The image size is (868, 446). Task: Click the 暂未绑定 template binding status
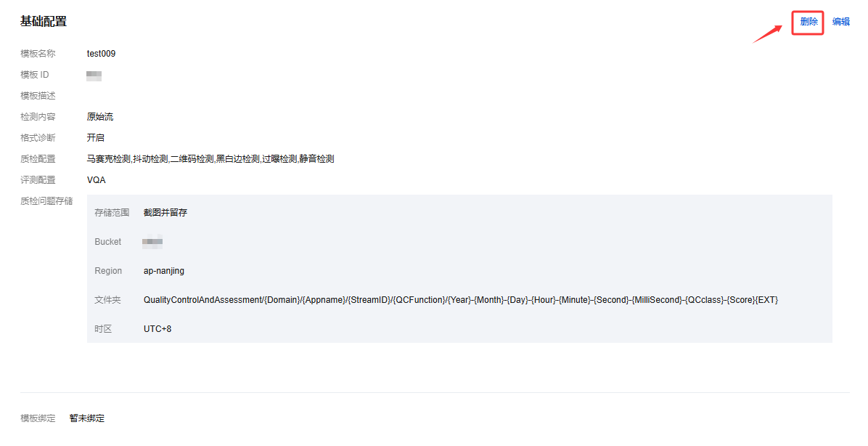[87, 418]
